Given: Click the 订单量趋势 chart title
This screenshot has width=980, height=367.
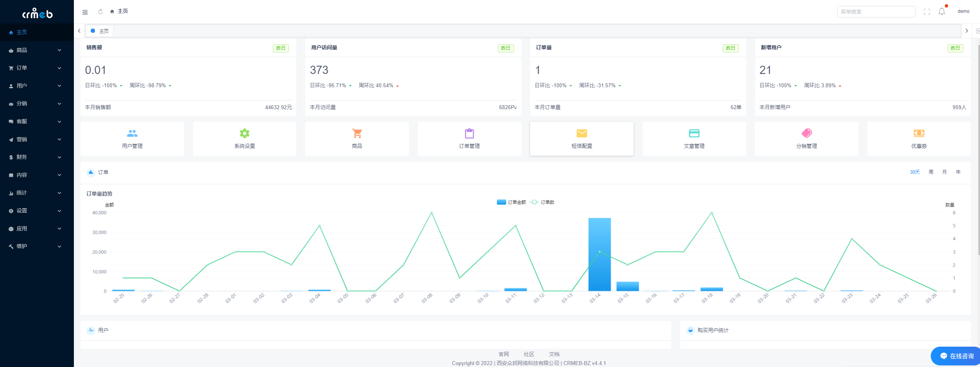Looking at the screenshot, I should coord(99,194).
